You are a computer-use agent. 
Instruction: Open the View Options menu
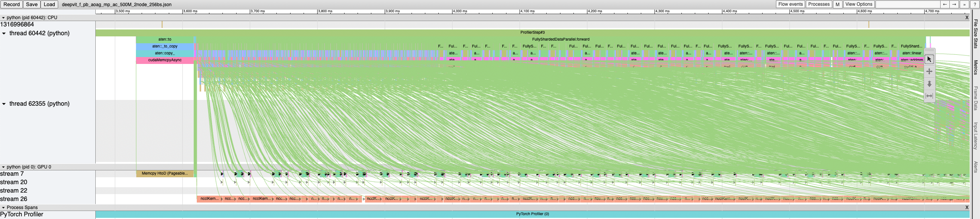coord(859,4)
